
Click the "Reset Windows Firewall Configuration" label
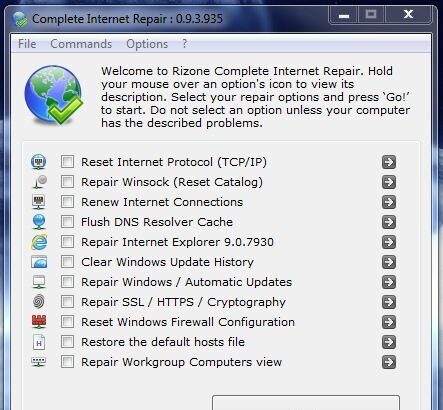pos(188,322)
